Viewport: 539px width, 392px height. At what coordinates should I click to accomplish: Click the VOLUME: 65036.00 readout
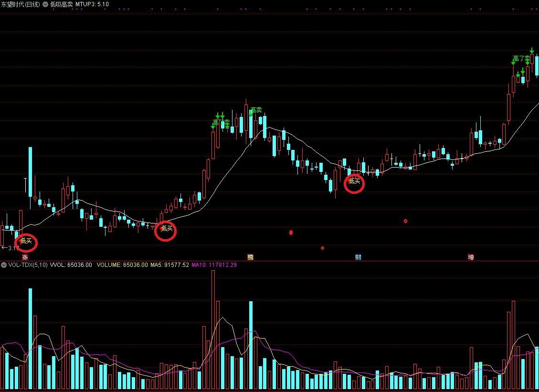click(122, 265)
